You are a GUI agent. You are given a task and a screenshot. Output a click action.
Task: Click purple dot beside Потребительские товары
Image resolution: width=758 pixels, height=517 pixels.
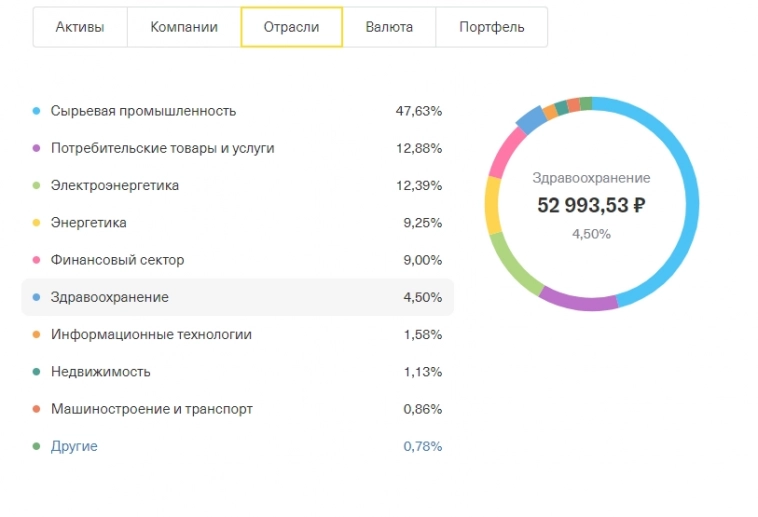point(36,148)
